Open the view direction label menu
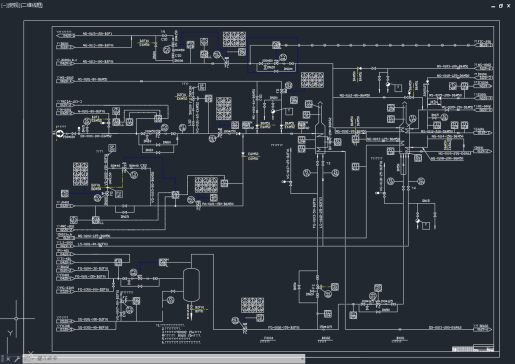The width and height of the screenshot is (515, 364). coord(14,5)
